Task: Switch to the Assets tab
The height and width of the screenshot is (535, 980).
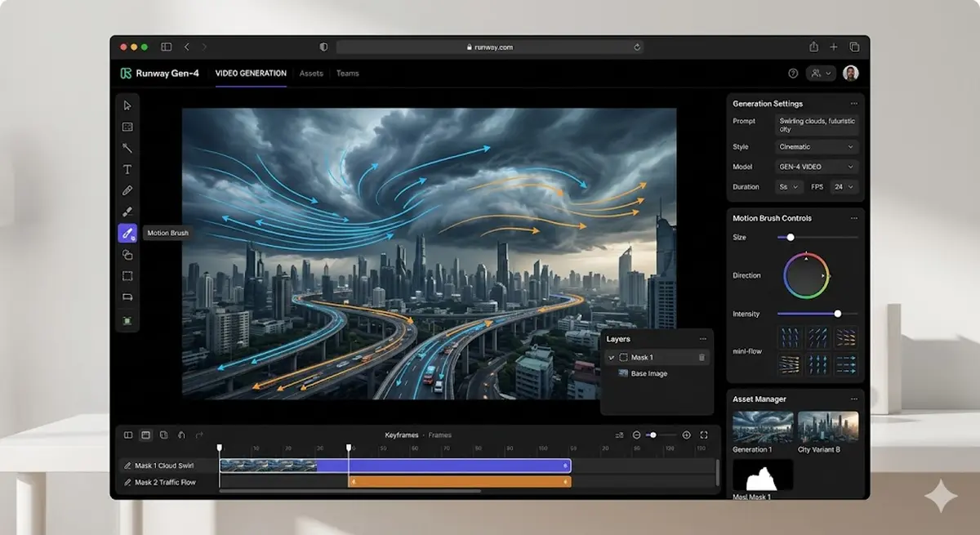Action: [310, 73]
